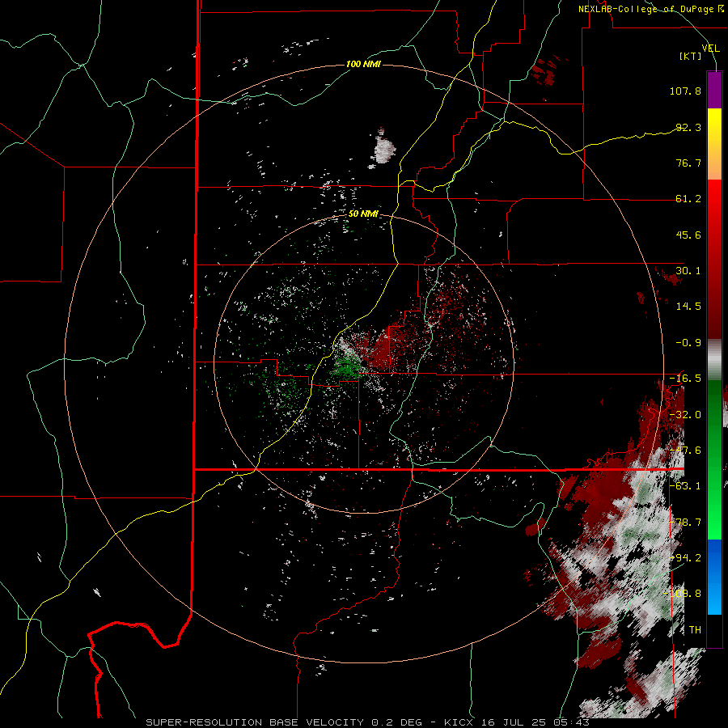Click the -0.9 scale value
Image resolution: width=728 pixels, height=728 pixels.
(688, 343)
